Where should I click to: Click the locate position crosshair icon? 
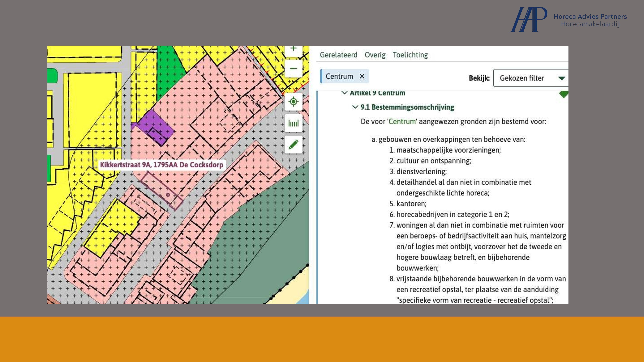(293, 102)
